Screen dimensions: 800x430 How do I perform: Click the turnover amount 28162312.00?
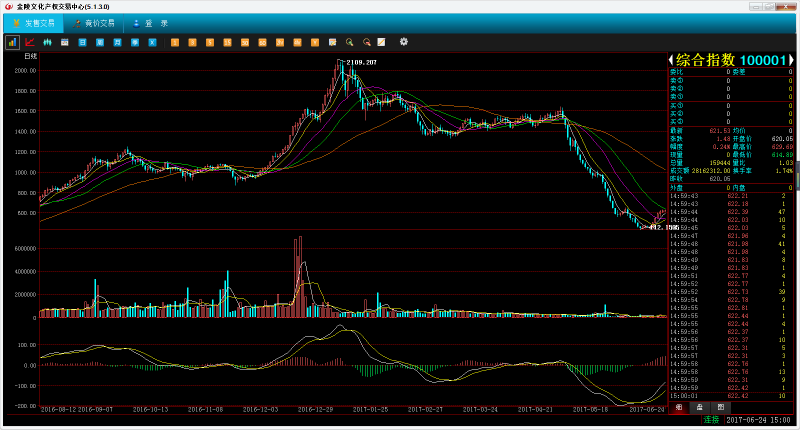point(711,171)
